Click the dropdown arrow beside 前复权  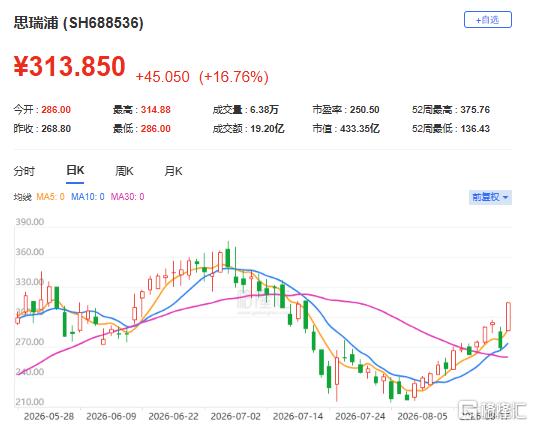[505, 198]
